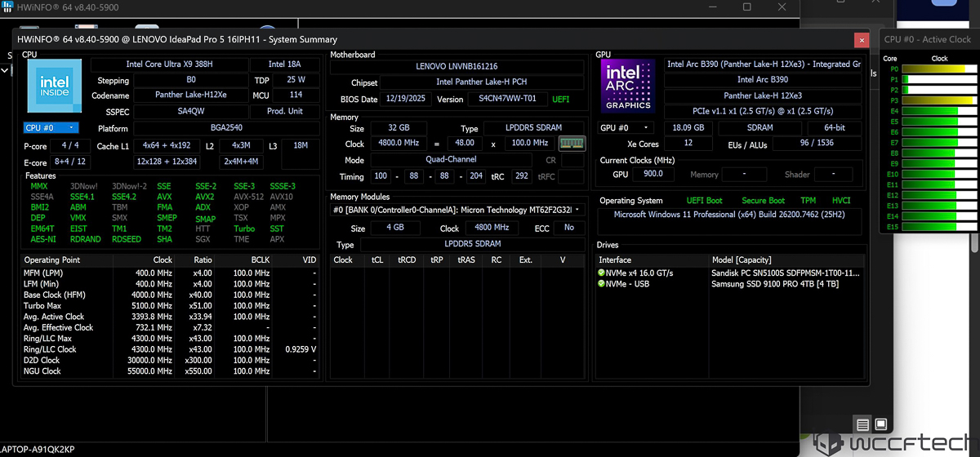Switch to the list view icon
Viewport: 980px width, 457px height.
point(862,424)
